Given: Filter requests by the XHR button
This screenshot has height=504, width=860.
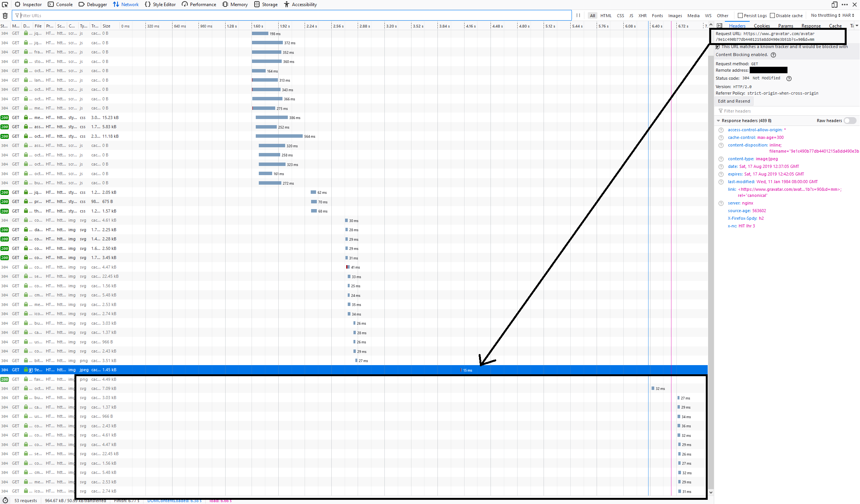Looking at the screenshot, I should [x=642, y=16].
